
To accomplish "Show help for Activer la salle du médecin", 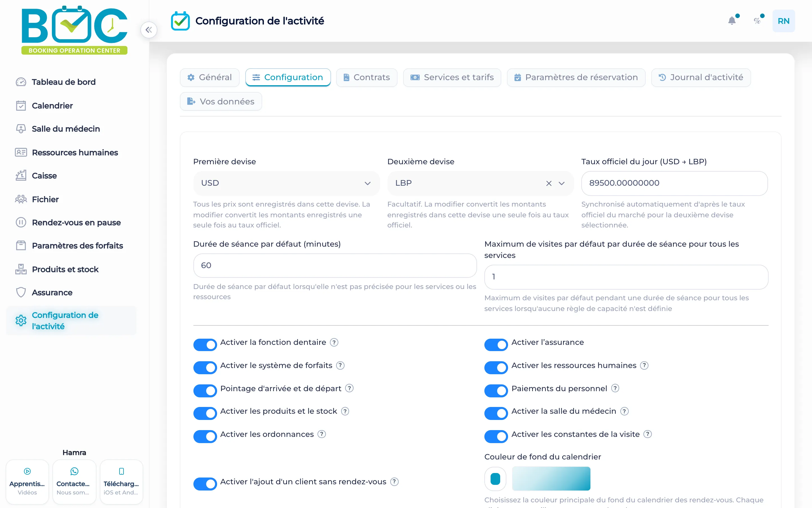I will 625,411.
